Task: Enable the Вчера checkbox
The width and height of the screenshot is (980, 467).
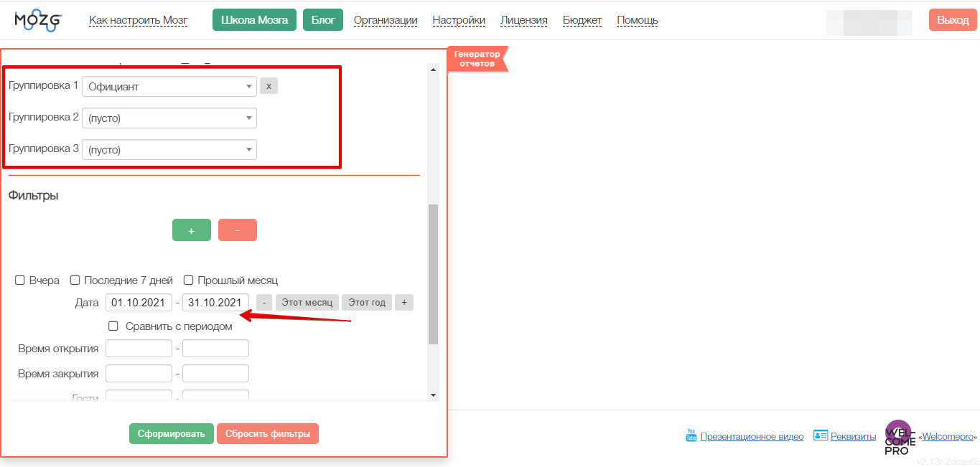Action: (21, 280)
